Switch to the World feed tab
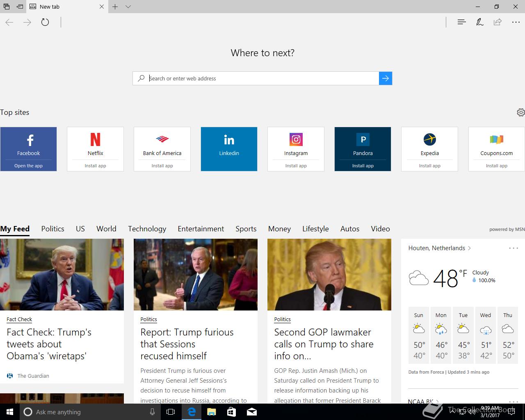 coord(106,229)
